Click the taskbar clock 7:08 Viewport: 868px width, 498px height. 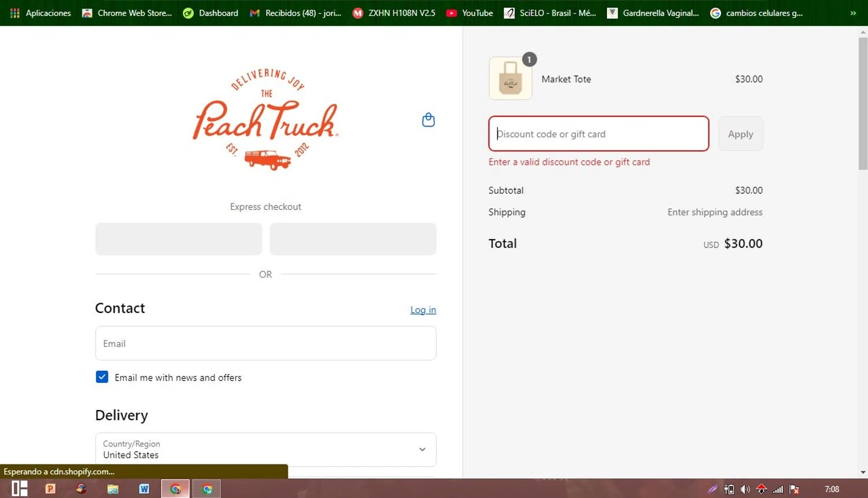click(x=832, y=489)
